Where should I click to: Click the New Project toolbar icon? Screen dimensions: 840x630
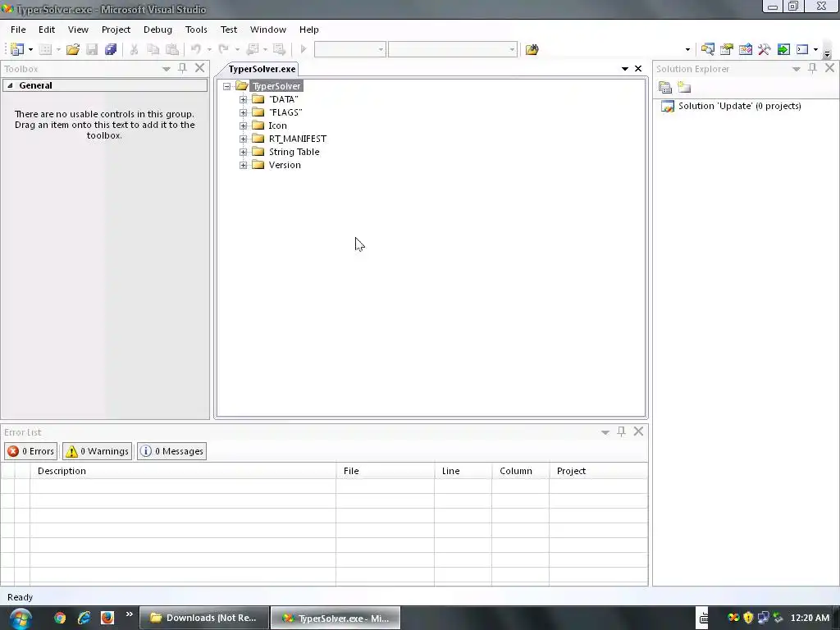point(17,49)
